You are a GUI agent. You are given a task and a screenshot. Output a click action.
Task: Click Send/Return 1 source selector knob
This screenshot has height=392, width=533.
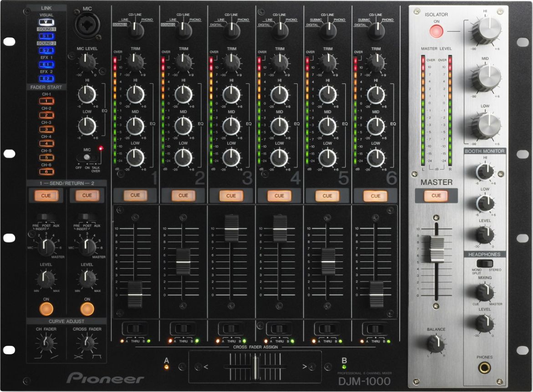[46, 247]
